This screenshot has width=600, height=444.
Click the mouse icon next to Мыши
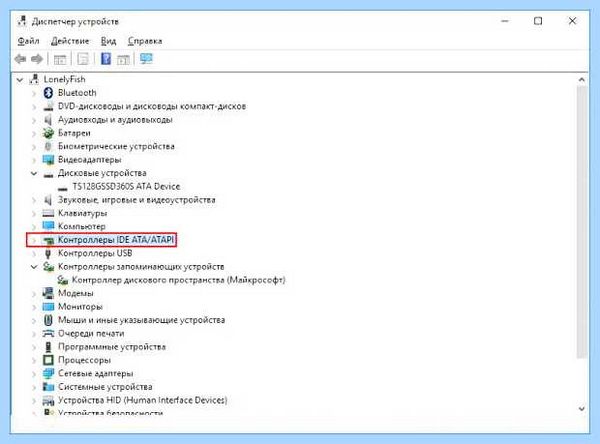click(x=48, y=320)
